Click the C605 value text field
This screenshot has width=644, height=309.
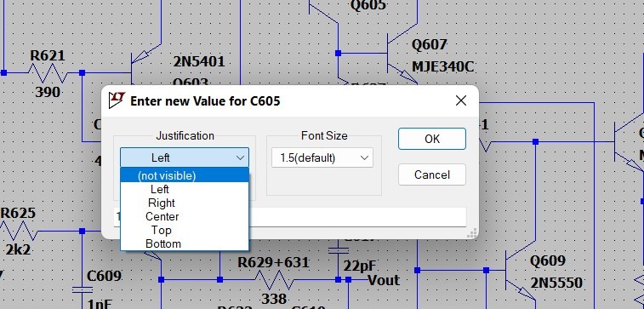(x=357, y=216)
